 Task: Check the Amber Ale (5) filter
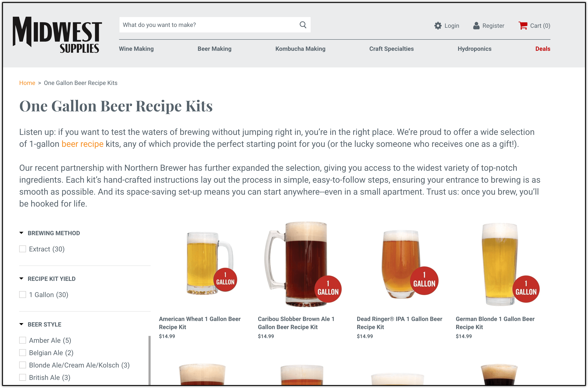click(23, 340)
